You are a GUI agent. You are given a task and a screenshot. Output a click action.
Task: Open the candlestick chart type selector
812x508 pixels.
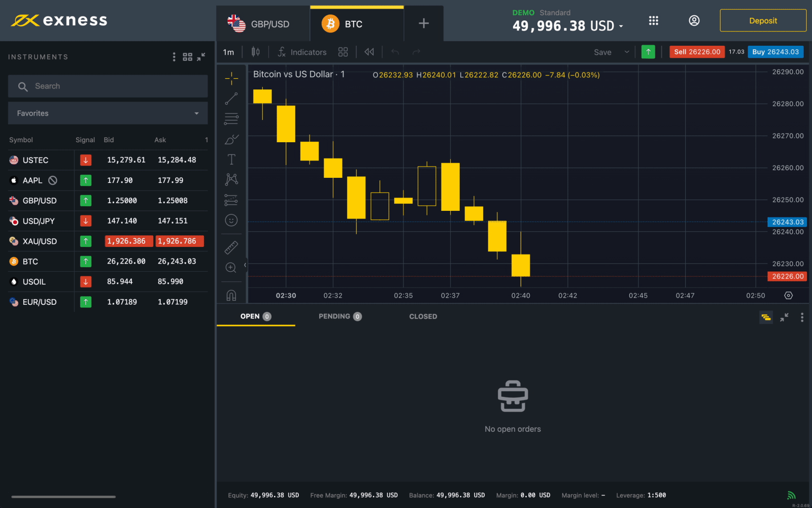(x=256, y=52)
